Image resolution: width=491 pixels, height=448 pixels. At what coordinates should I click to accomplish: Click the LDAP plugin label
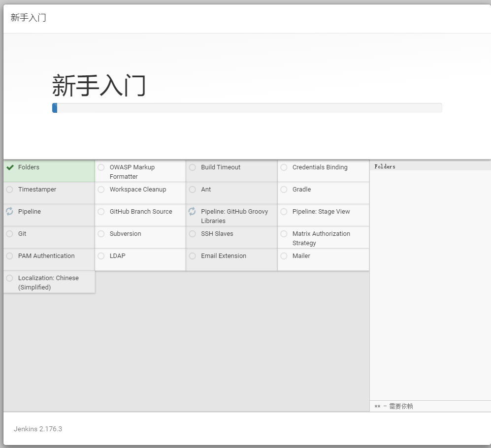coord(117,256)
